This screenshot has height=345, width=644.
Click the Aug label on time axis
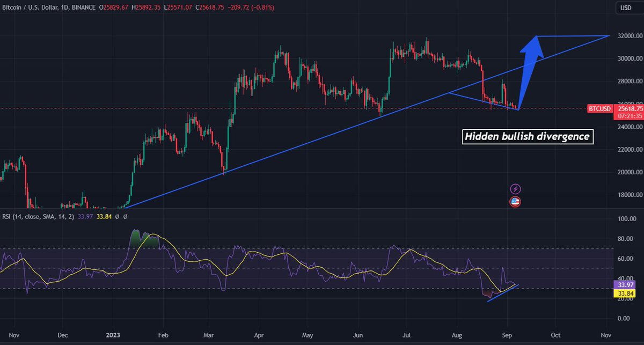[x=458, y=334]
